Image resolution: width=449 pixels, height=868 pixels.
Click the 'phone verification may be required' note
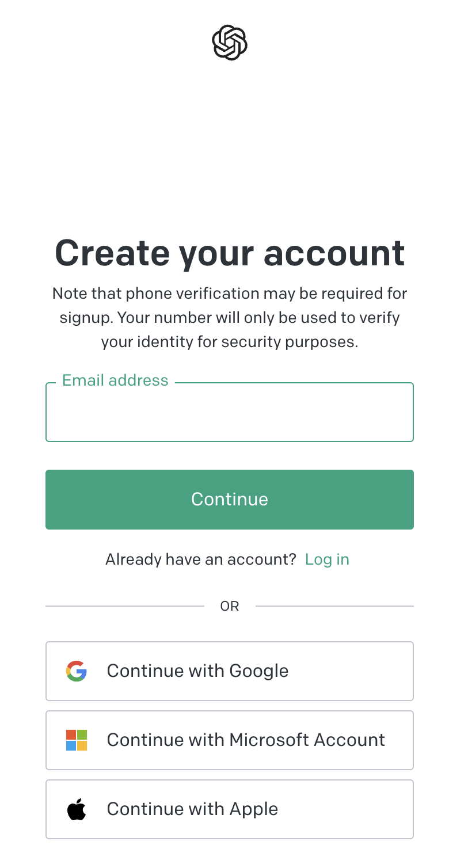coord(230,294)
